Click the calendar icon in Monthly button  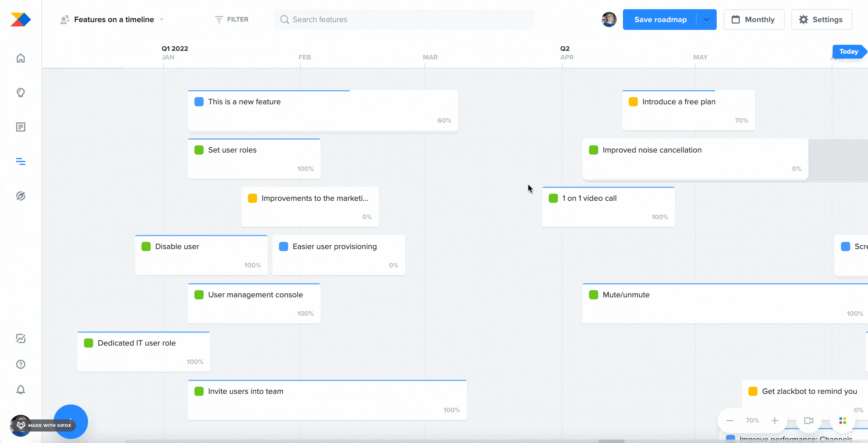click(x=736, y=20)
